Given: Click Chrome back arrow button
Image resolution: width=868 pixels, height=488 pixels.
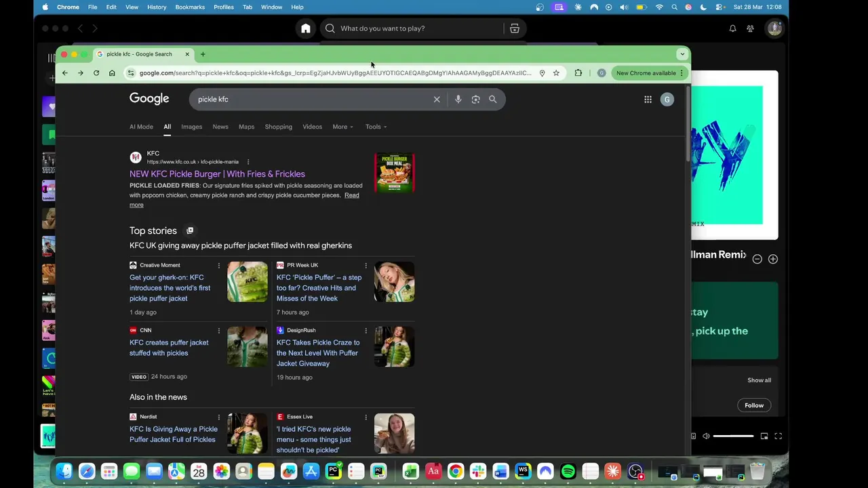Looking at the screenshot, I should 65,73.
